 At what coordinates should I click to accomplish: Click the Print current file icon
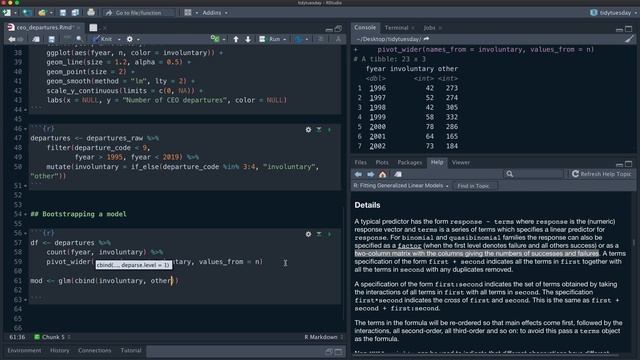91,13
